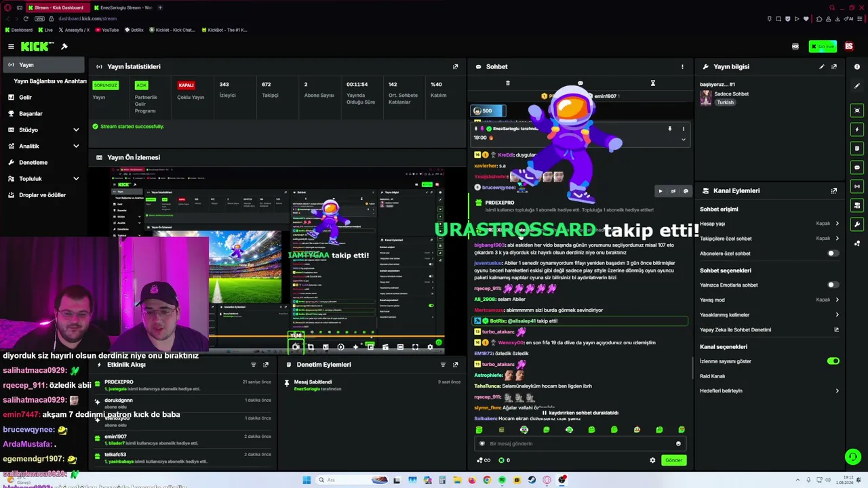The image size is (868, 488).
Task: Open Droplar ve ödüller page
Action: click(x=43, y=195)
